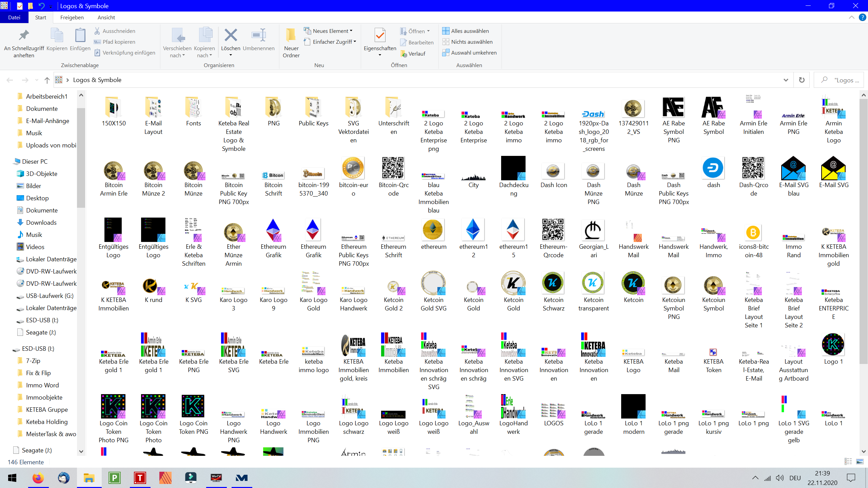Image resolution: width=868 pixels, height=488 pixels.
Task: Collapse the ribbon with the chevron
Action: click(x=851, y=17)
